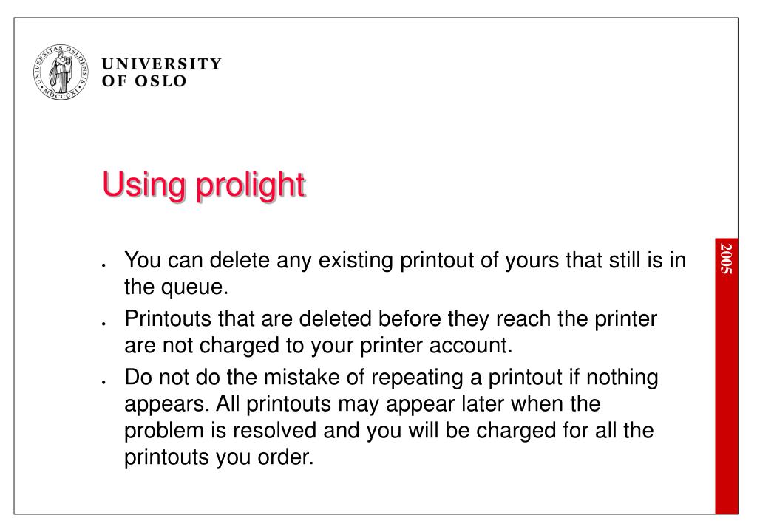Click the text 'the queue.'
This screenshot has width=757, height=532.
pyautogui.click(x=176, y=287)
